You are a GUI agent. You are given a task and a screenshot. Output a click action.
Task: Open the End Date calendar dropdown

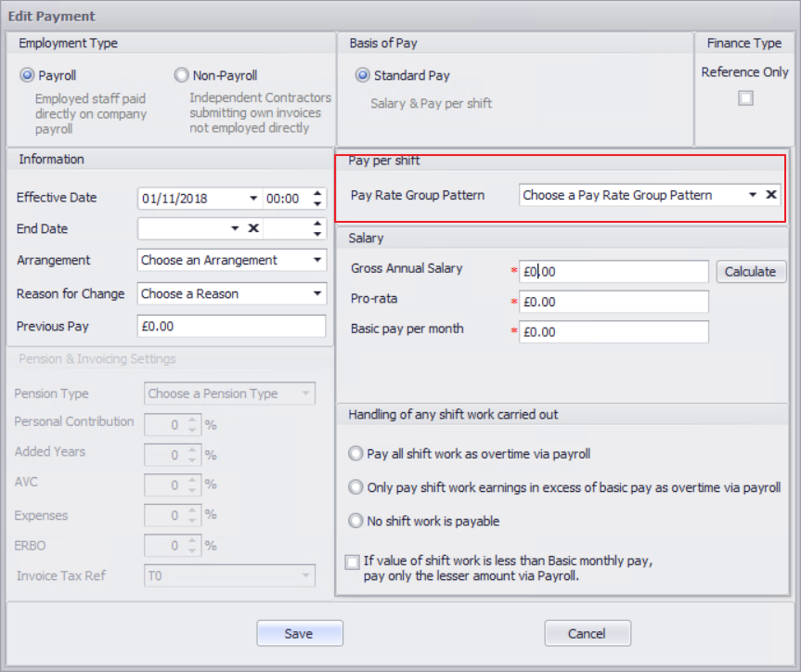[235, 228]
